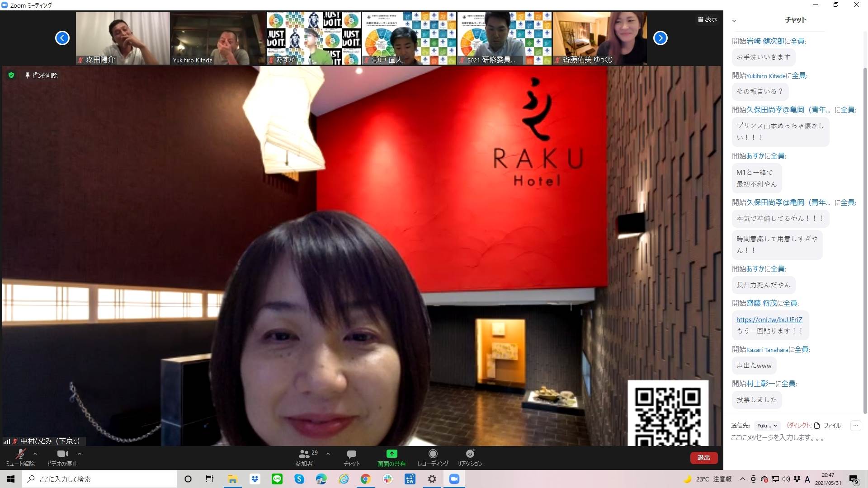
Task: Show next participants with right arrow
Action: point(660,38)
